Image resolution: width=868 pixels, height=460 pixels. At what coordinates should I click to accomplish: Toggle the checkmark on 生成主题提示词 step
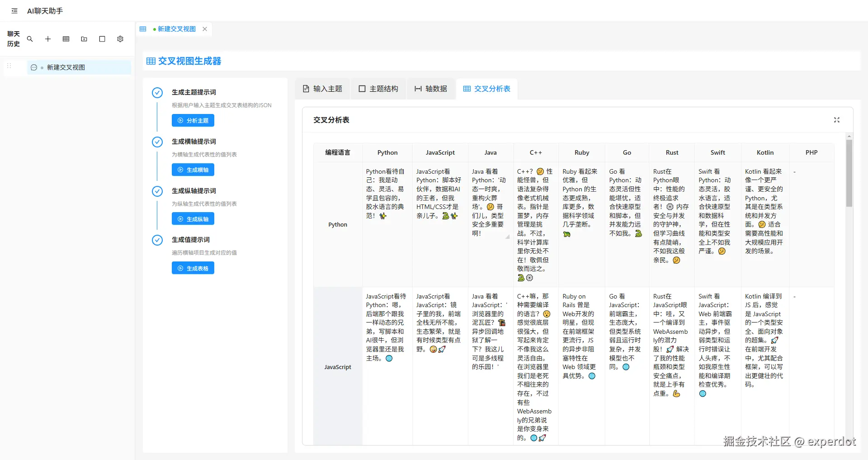click(157, 92)
